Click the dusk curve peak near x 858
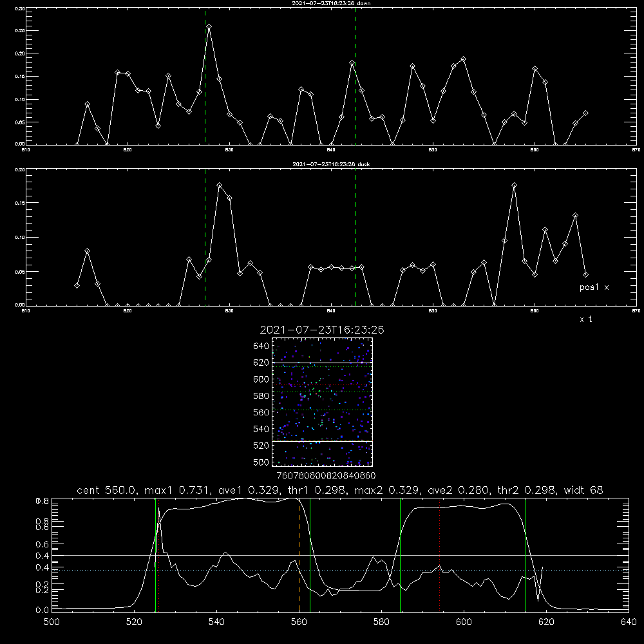The width and height of the screenshot is (644, 644). click(514, 185)
